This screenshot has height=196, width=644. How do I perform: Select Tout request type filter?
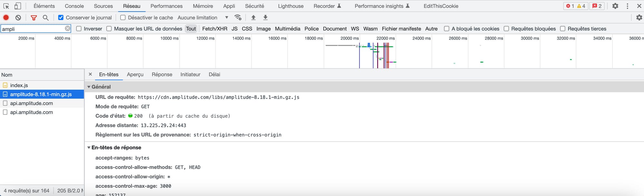pyautogui.click(x=191, y=29)
